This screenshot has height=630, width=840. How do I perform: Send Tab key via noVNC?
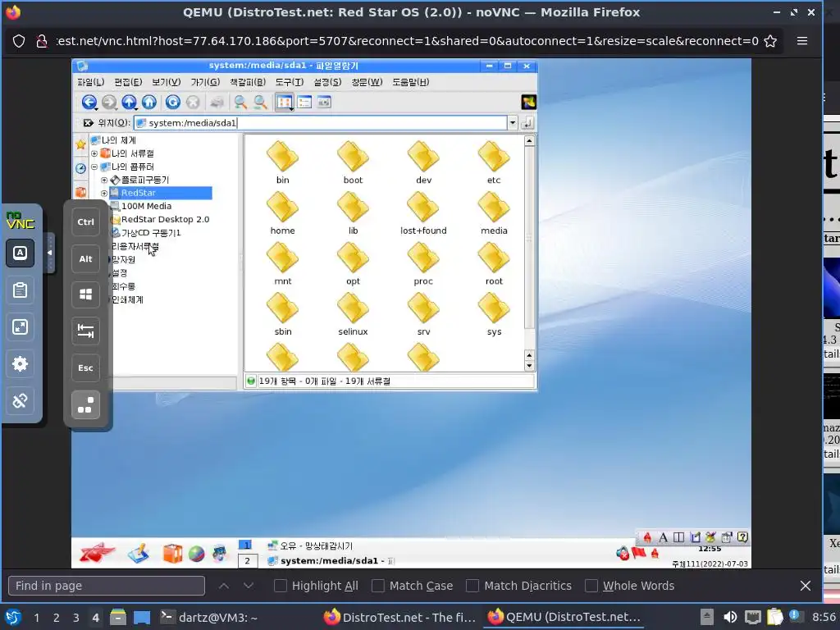[85, 331]
